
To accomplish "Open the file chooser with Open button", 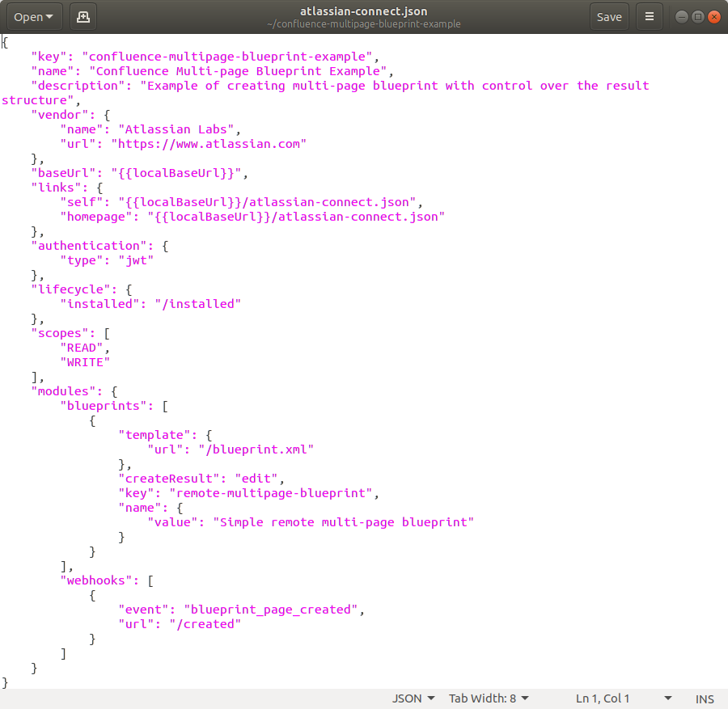I will tap(34, 17).
